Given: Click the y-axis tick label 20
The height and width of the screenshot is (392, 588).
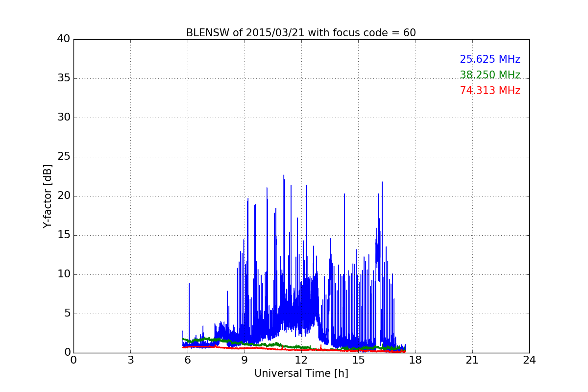Looking at the screenshot, I should (x=63, y=196).
